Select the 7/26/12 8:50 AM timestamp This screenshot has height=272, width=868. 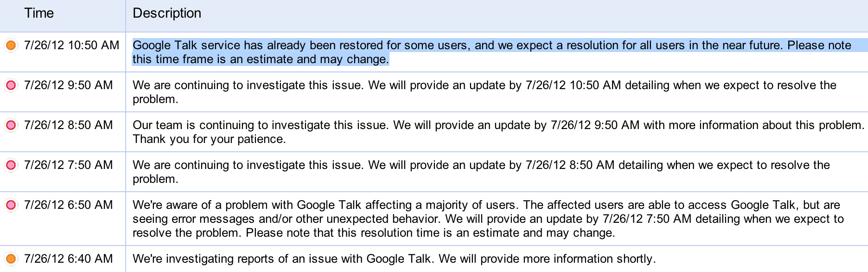[68, 125]
